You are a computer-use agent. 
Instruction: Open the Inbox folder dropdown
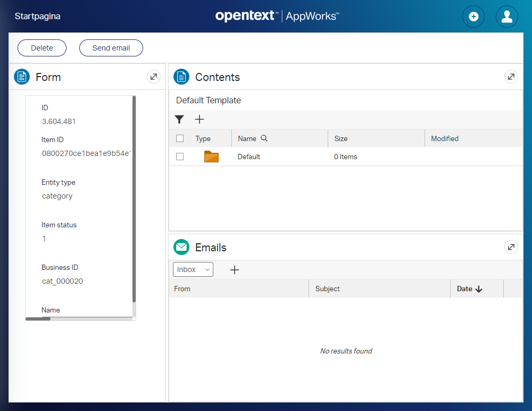point(193,270)
